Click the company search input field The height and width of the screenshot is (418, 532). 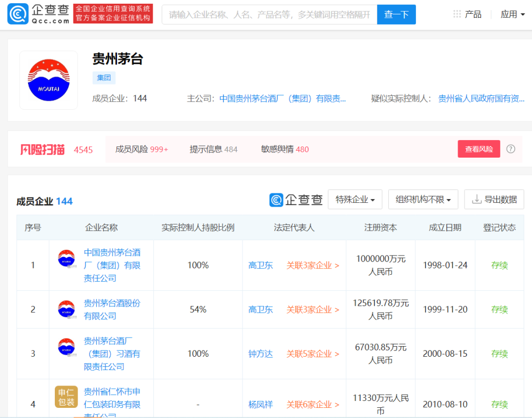click(x=269, y=14)
